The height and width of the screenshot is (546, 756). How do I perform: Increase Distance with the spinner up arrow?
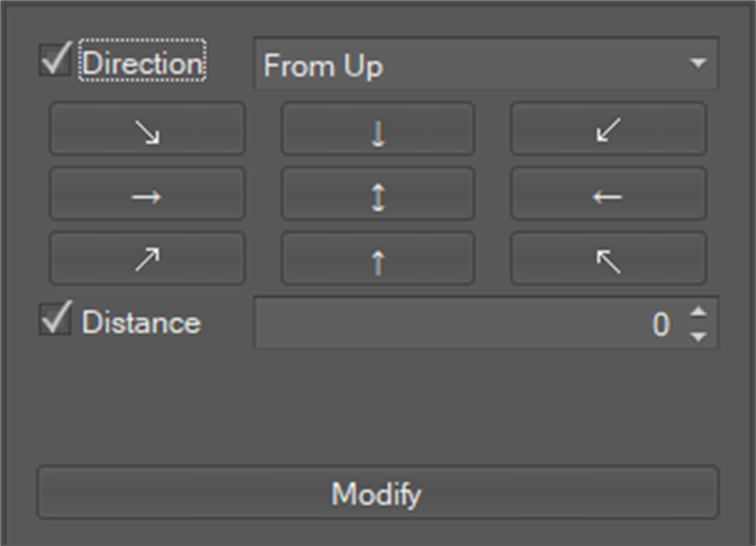tap(699, 312)
